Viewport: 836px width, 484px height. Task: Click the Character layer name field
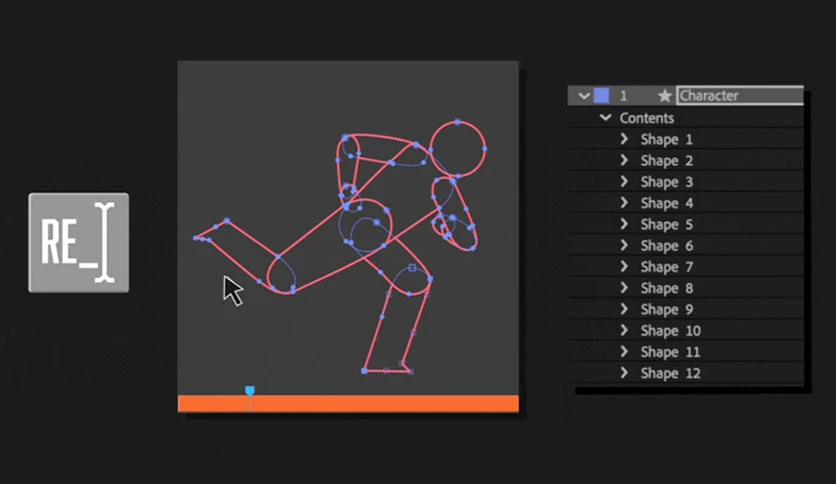coord(740,95)
